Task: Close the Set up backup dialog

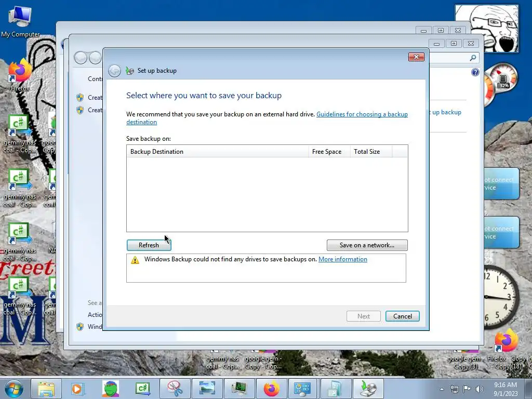Action: click(x=416, y=57)
